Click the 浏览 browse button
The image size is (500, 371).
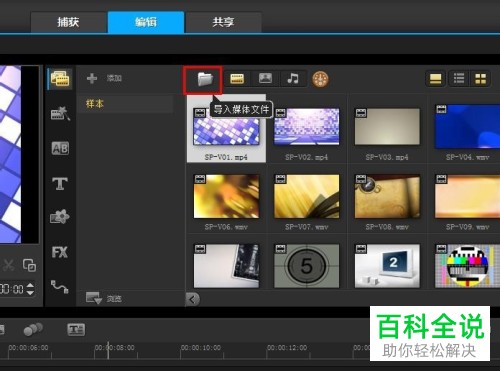tap(104, 298)
